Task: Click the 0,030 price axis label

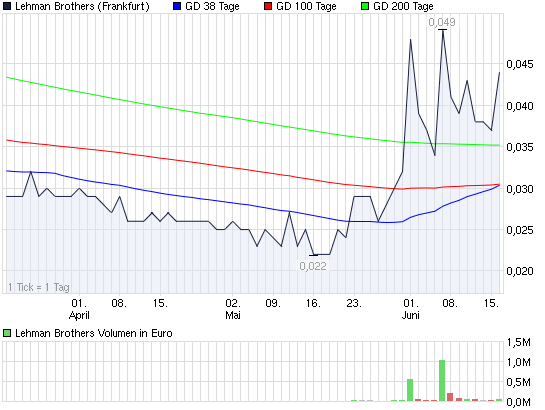Action: (520, 189)
